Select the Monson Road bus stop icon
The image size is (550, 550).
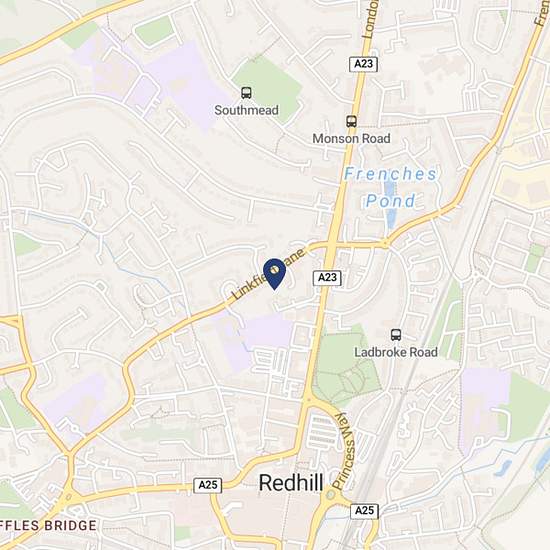(x=351, y=121)
